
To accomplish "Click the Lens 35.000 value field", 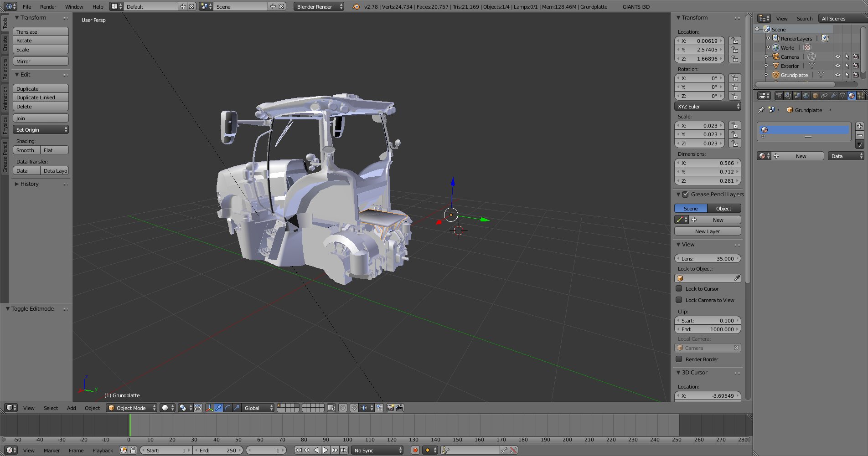I will (x=708, y=258).
